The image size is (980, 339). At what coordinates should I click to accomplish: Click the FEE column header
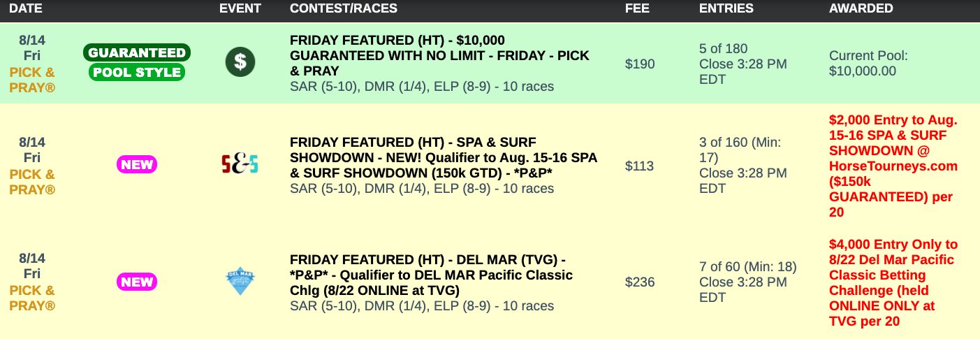[x=637, y=8]
